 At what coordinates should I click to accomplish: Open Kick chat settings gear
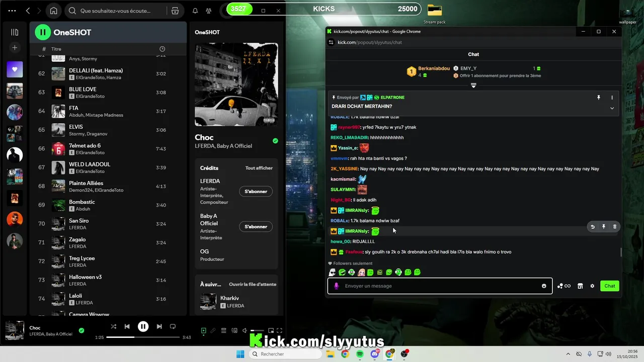point(592,286)
